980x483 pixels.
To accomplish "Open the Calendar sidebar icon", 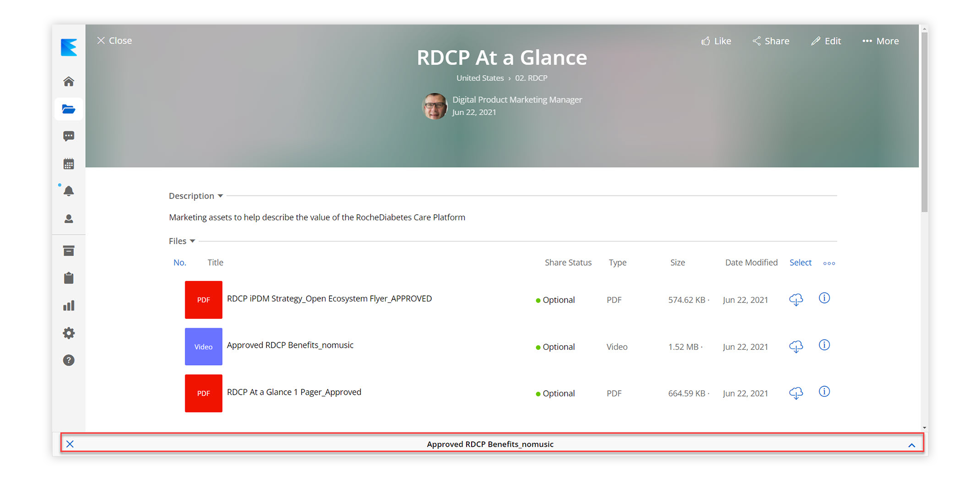I will click(68, 164).
